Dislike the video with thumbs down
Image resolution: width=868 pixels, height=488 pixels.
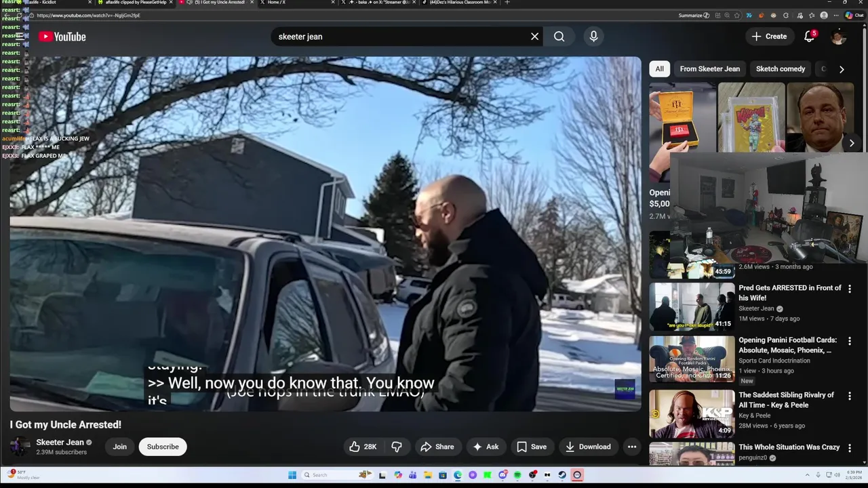tap(397, 447)
